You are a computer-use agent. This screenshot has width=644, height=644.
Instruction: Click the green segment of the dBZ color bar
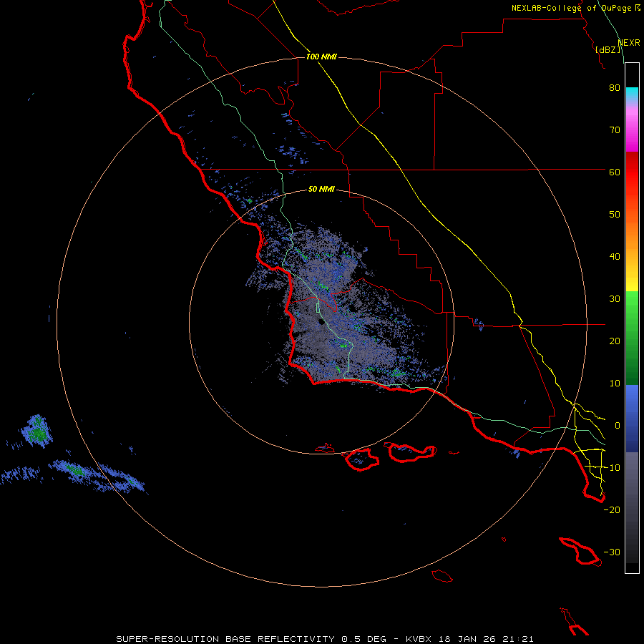coord(632,338)
